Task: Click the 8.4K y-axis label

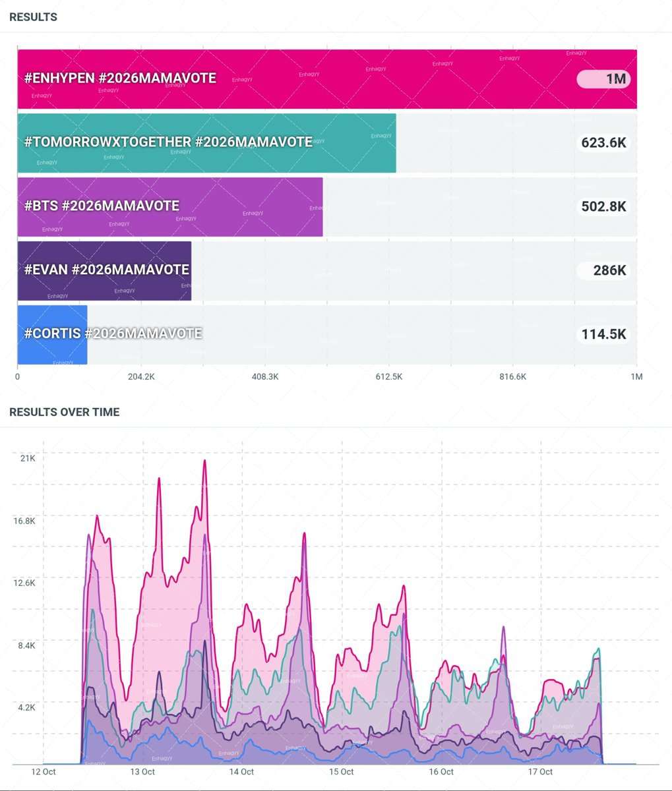Action: (26, 645)
